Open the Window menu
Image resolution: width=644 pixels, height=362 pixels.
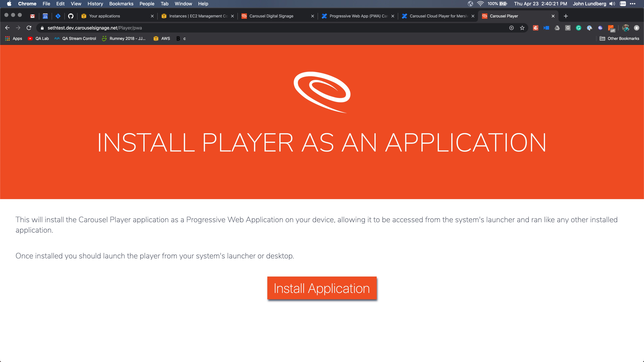[x=183, y=4]
